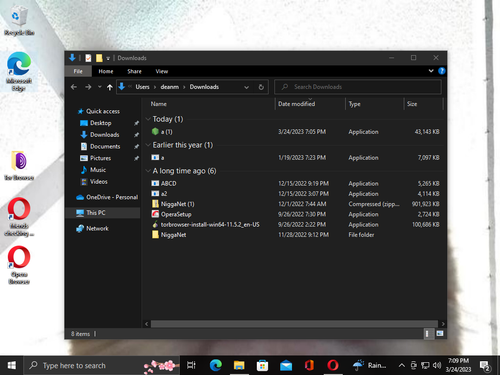Viewport: 500px width, 375px height.
Task: Launch the Opera Browser desktop shortcut
Action: pos(19,265)
